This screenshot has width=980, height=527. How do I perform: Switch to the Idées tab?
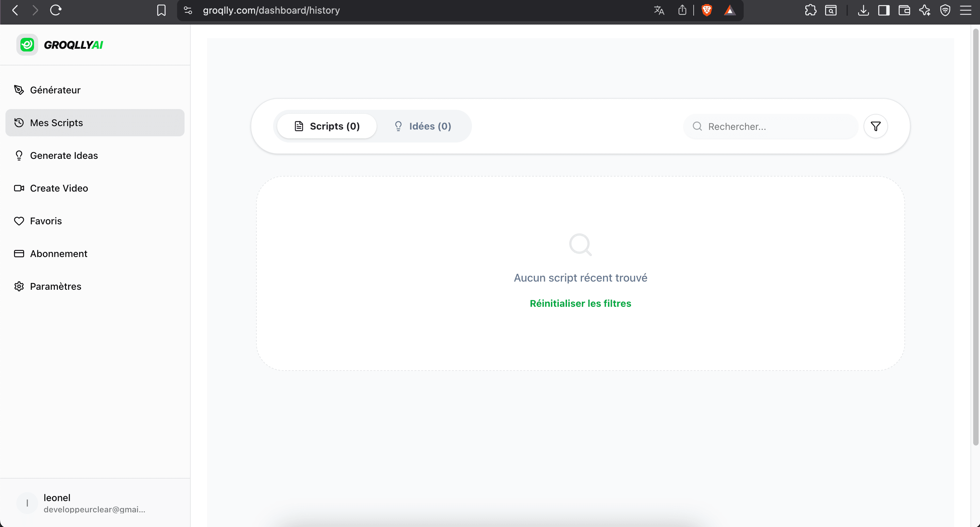coord(423,126)
